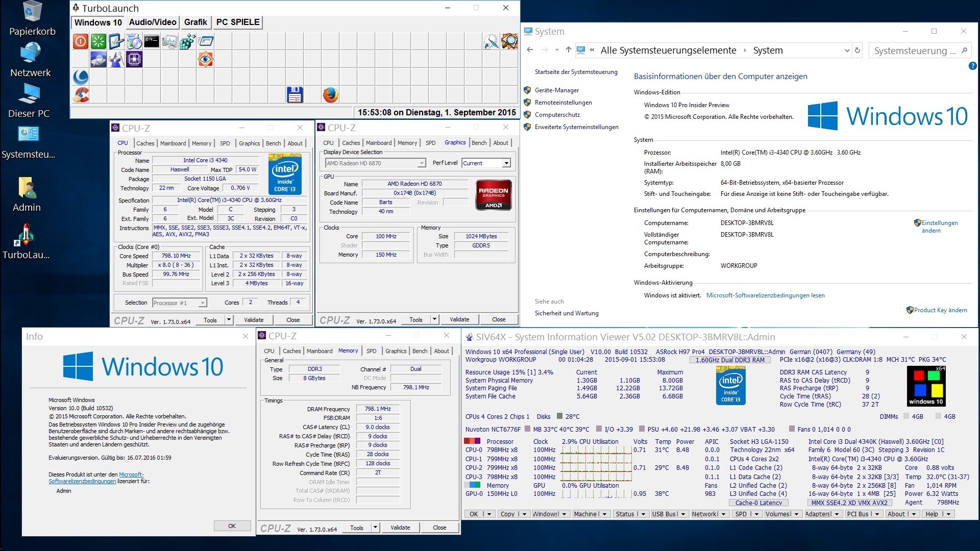The height and width of the screenshot is (551, 980).
Task: Switch to the PC SPIELE tab
Action: point(238,22)
